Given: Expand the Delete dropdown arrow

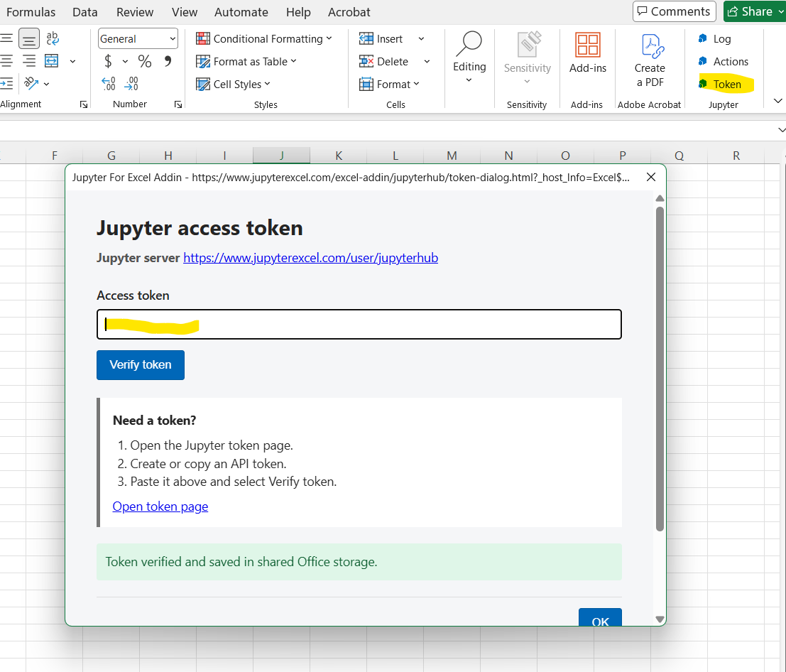Looking at the screenshot, I should pos(427,61).
